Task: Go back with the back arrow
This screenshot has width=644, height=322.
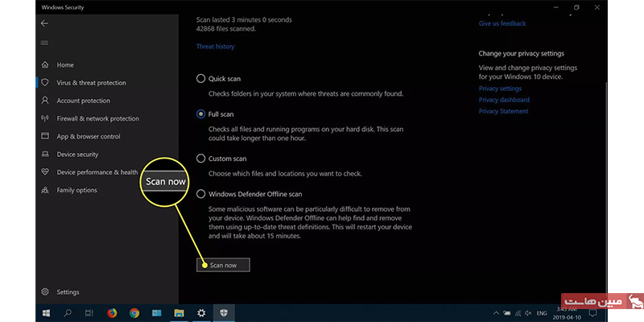Action: point(44,23)
